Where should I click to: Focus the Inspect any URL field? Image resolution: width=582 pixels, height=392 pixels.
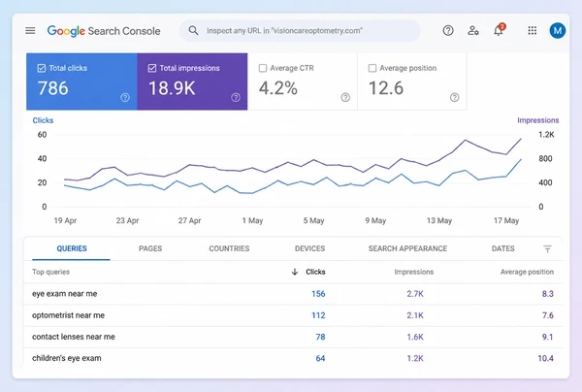coord(300,31)
